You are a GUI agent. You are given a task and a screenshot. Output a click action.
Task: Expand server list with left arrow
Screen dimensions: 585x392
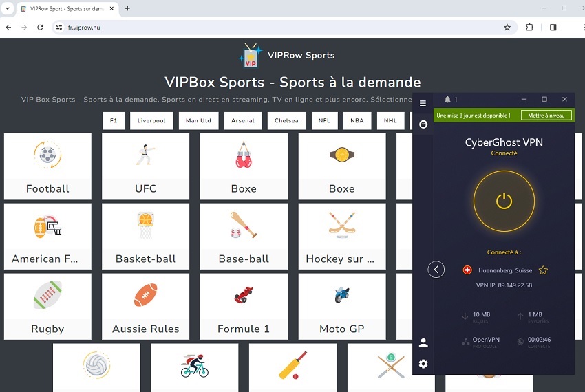click(436, 270)
